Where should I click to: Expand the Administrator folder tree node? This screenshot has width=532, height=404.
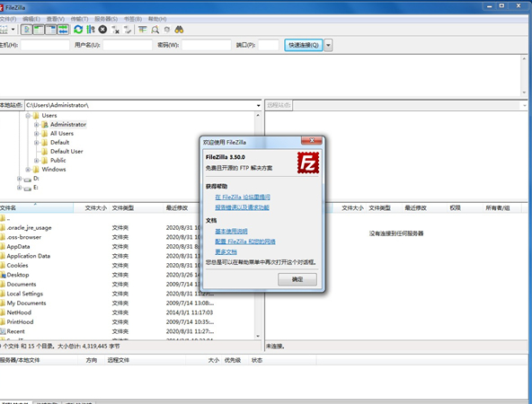(x=36, y=125)
